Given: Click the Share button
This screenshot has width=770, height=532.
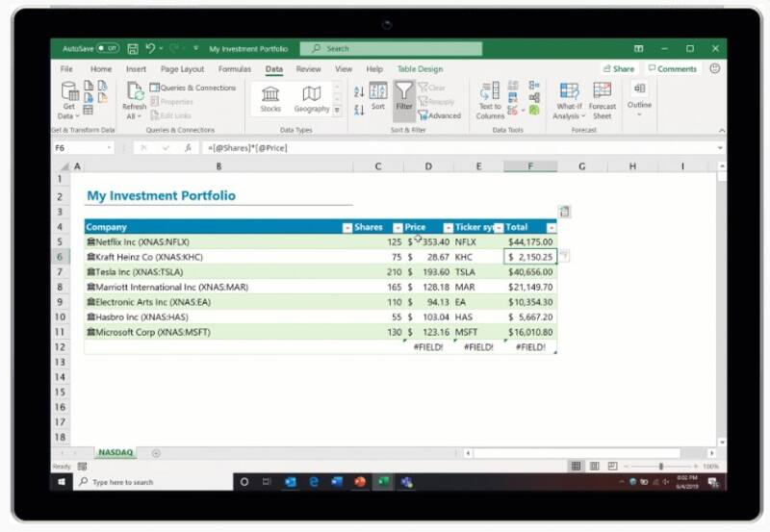Looking at the screenshot, I should click(619, 69).
